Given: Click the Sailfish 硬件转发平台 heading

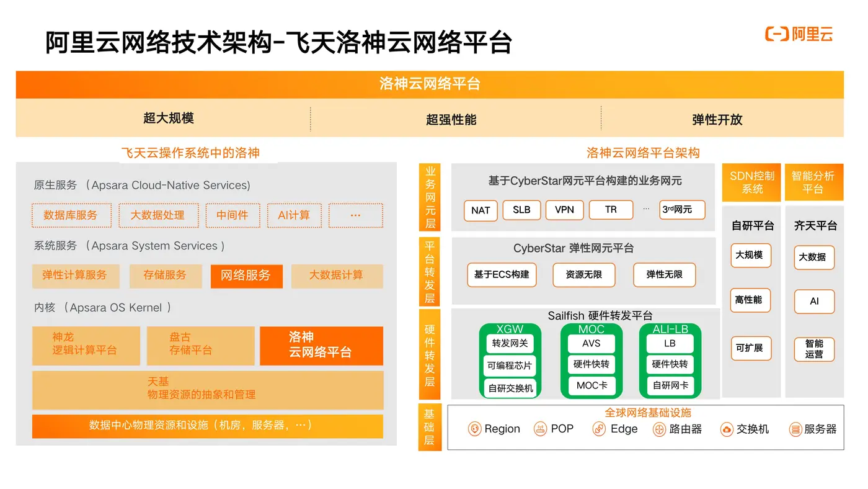Looking at the screenshot, I should pos(600,316).
